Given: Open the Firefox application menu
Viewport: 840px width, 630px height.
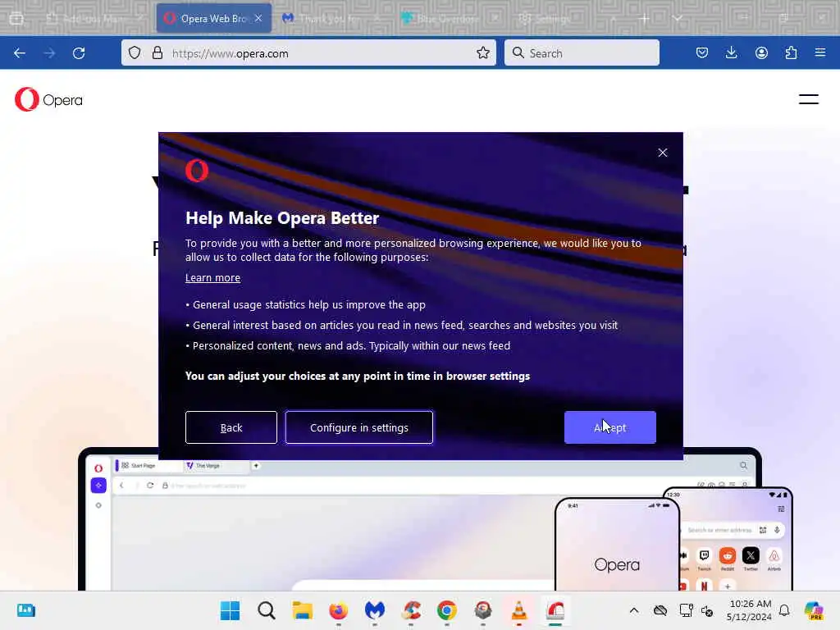Looking at the screenshot, I should click(x=820, y=53).
